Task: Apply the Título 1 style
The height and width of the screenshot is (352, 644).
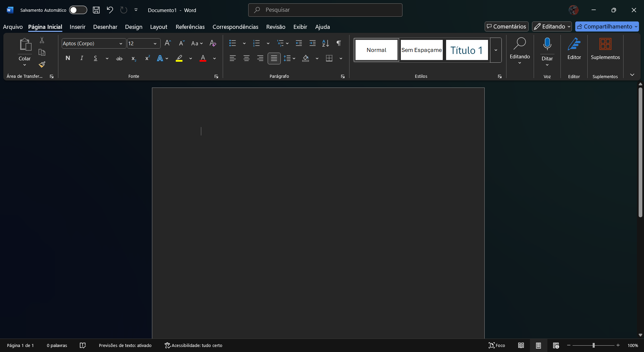Action: 467,50
